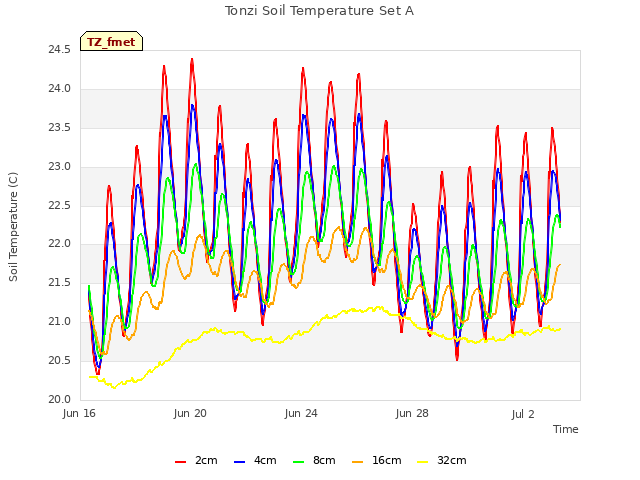Click the TZ_fmet label box
Viewport: 640px width, 480px height.
coord(111,41)
